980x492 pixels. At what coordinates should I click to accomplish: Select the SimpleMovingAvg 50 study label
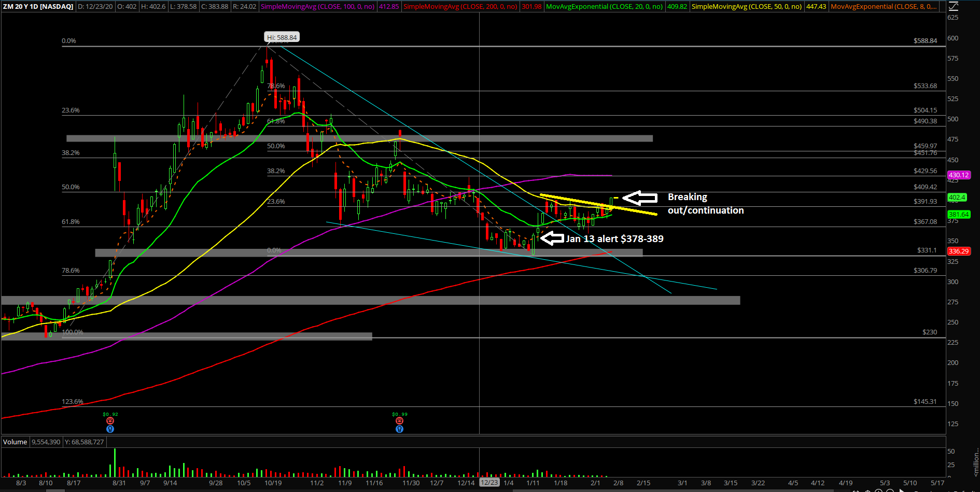(747, 7)
